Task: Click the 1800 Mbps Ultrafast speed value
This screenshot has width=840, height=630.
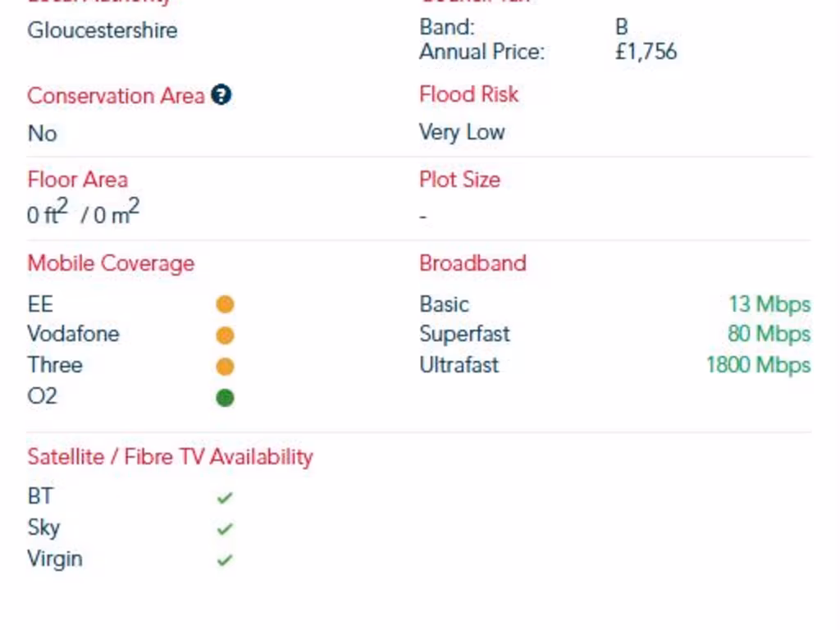Action: click(x=758, y=365)
